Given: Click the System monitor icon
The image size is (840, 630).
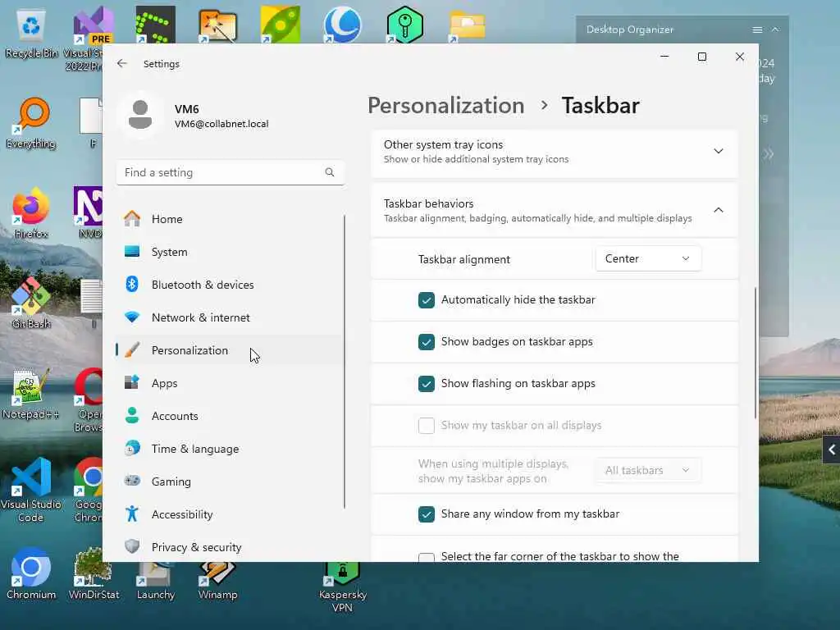Looking at the screenshot, I should coord(132,252).
